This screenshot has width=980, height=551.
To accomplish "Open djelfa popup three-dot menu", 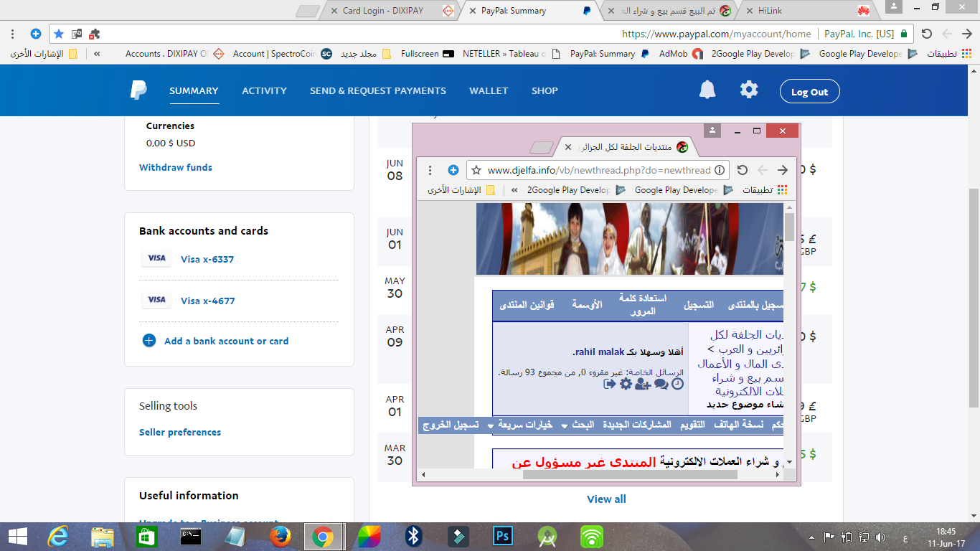I will 430,170.
